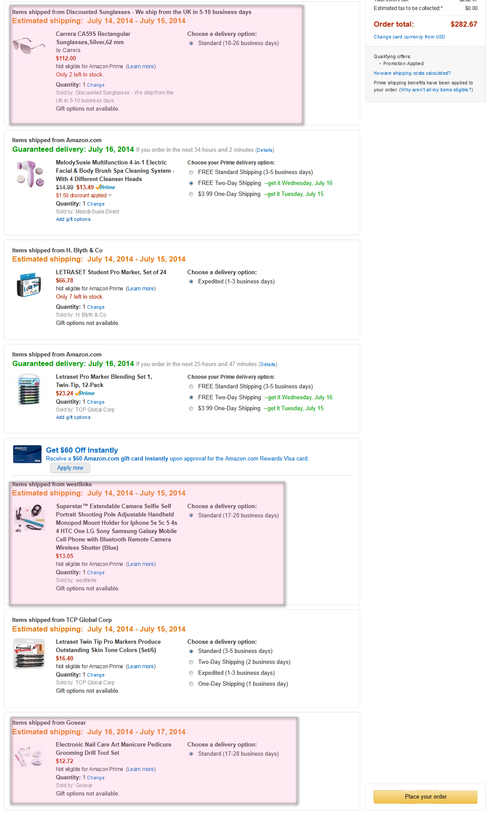Click the MelodySusie facial brush product image
The width and height of the screenshot is (504, 813).
tap(30, 174)
